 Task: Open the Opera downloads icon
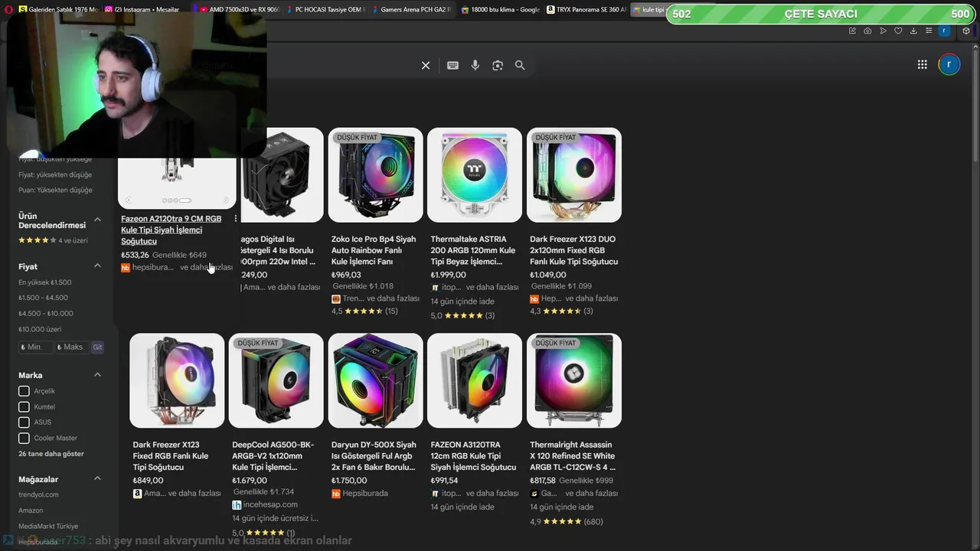tap(913, 31)
